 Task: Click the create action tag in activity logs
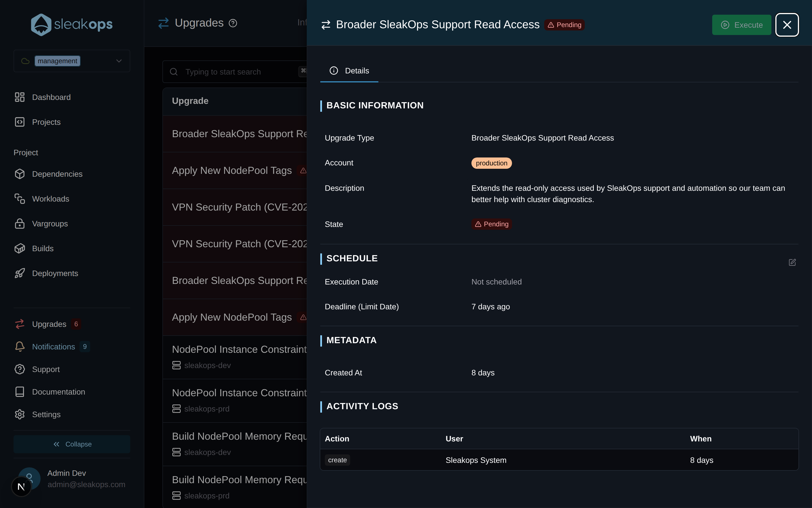(337, 460)
